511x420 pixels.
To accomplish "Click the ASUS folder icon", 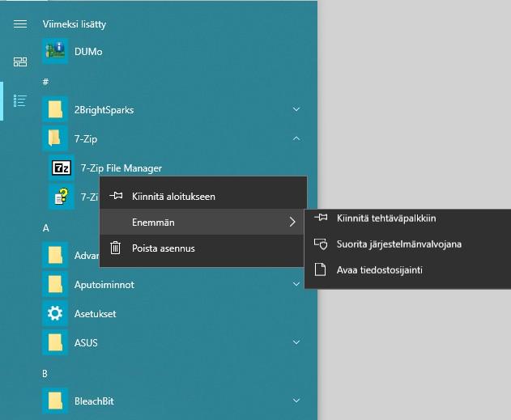I will point(55,342).
